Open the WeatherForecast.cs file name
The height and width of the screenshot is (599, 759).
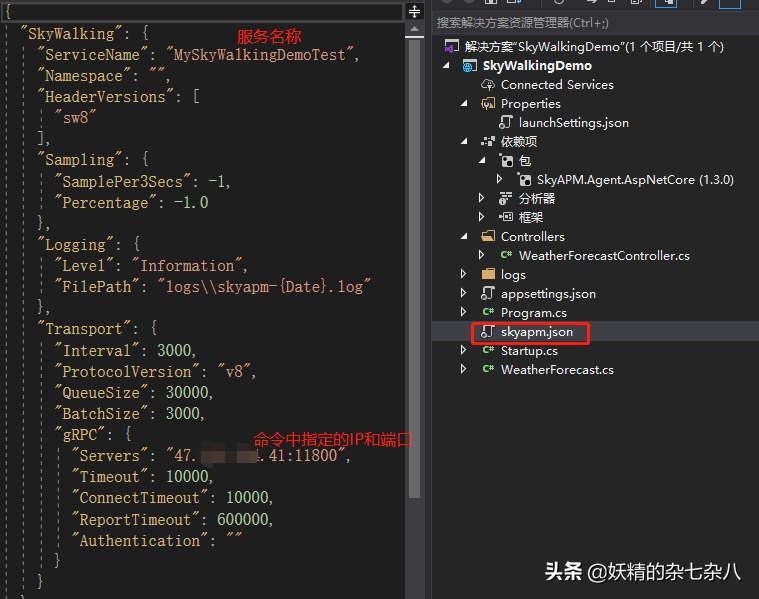click(557, 370)
